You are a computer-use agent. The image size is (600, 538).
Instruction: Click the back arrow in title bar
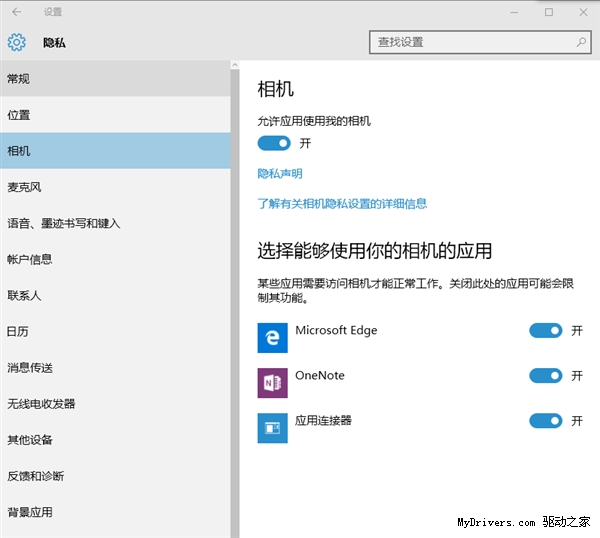point(16,12)
